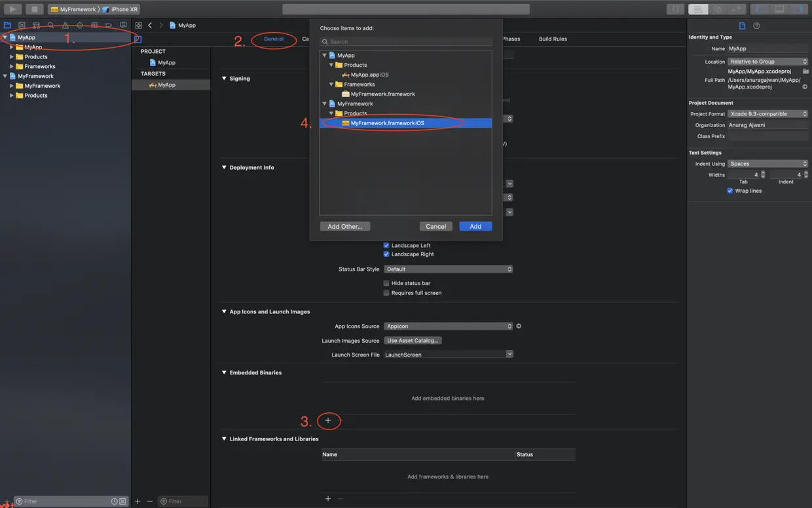
Task: Toggle the Wrap lines checkbox
Action: pos(730,191)
